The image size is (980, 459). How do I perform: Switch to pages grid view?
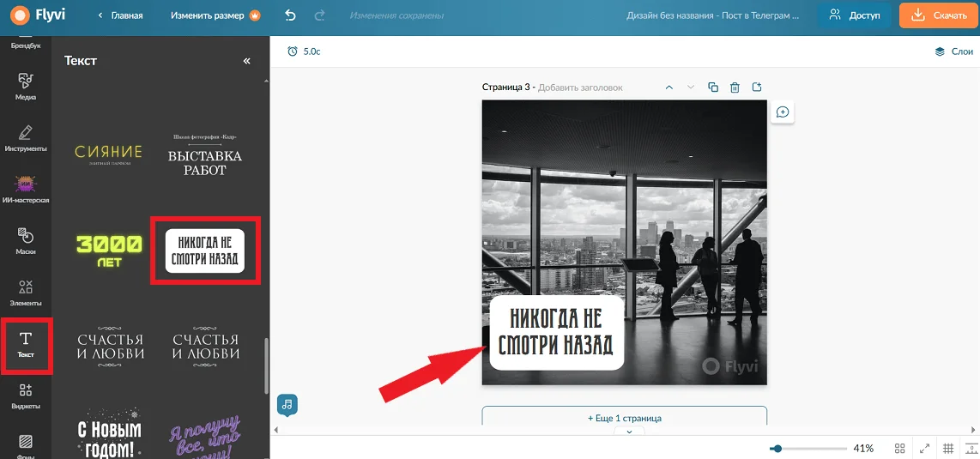[900, 448]
